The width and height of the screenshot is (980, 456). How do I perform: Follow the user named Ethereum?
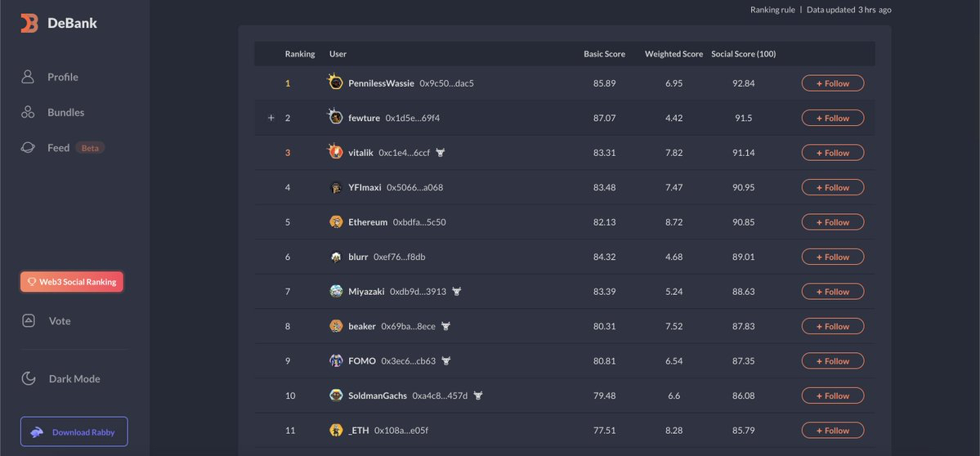coord(833,221)
